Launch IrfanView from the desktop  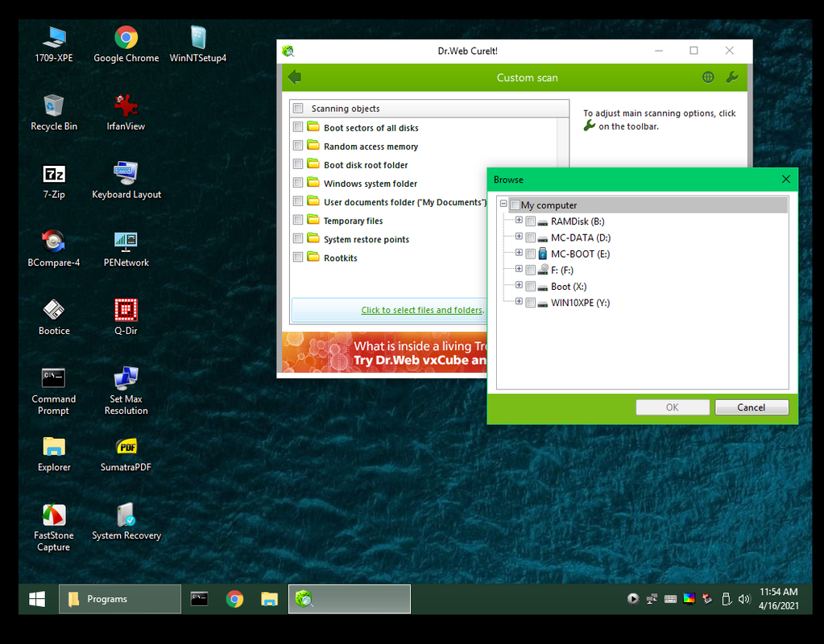coord(126,113)
